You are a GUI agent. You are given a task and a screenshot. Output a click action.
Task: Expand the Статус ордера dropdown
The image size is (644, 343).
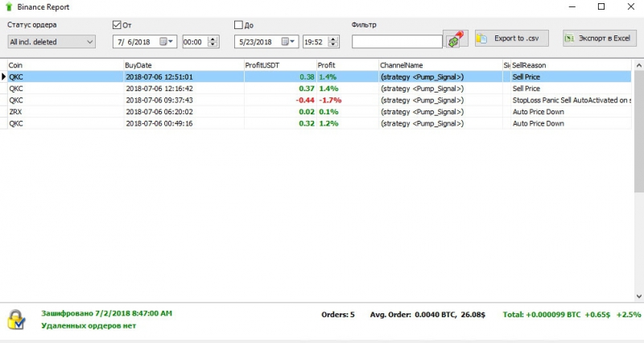(x=52, y=42)
